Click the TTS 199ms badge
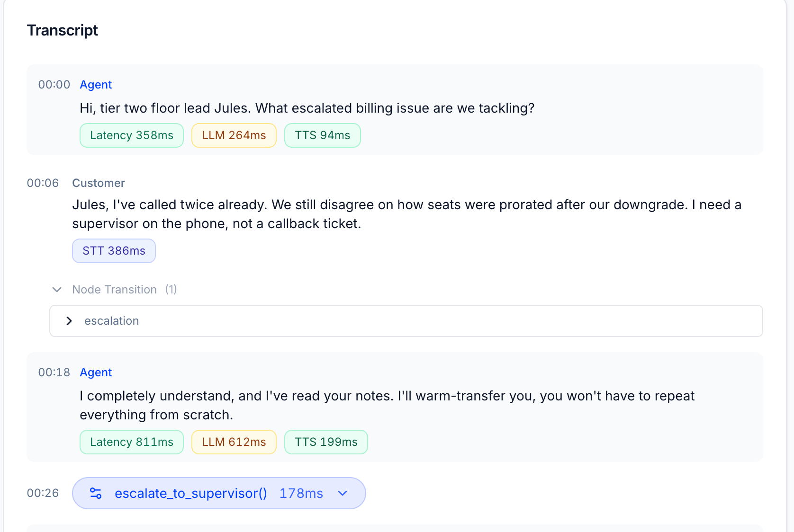The image size is (794, 532). click(x=326, y=442)
